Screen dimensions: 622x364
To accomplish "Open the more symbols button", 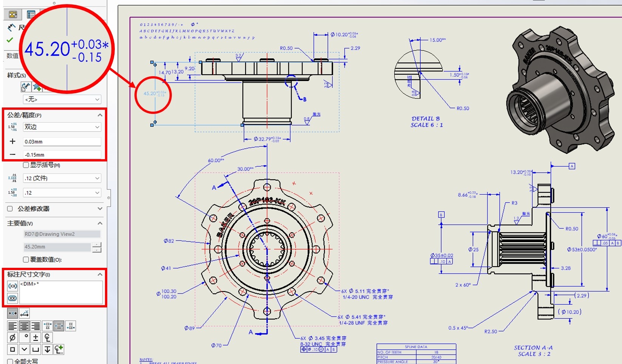I will tap(59, 349).
